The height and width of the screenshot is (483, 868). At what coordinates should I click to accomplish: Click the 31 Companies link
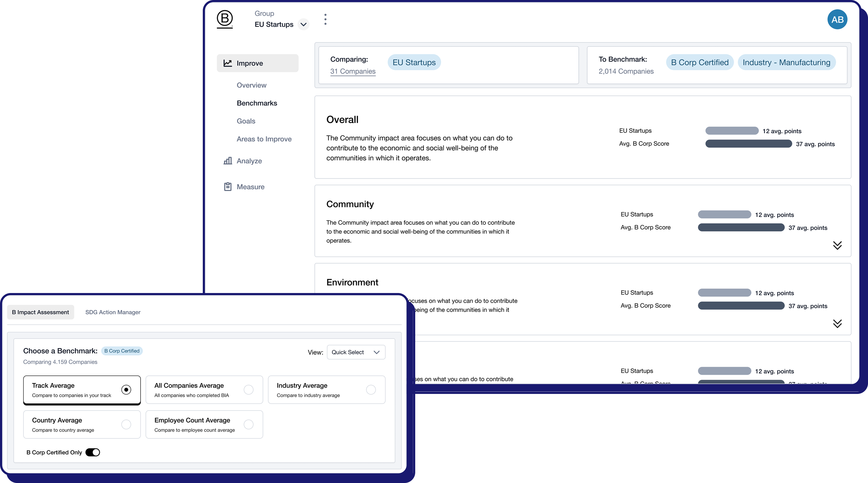(352, 71)
